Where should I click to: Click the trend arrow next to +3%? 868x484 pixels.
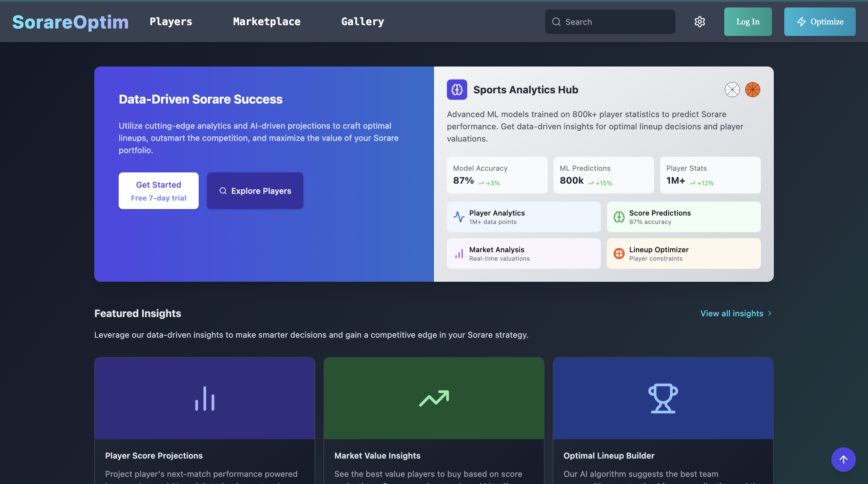[481, 183]
